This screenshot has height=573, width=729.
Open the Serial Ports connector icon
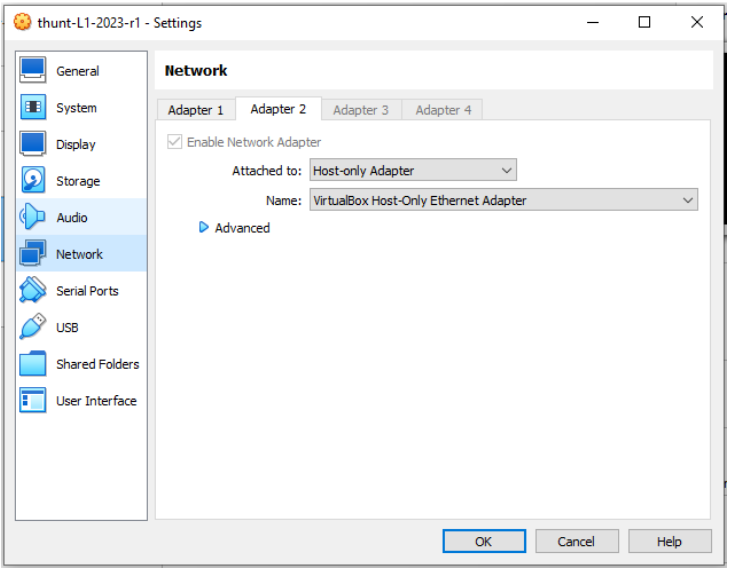pos(33,290)
